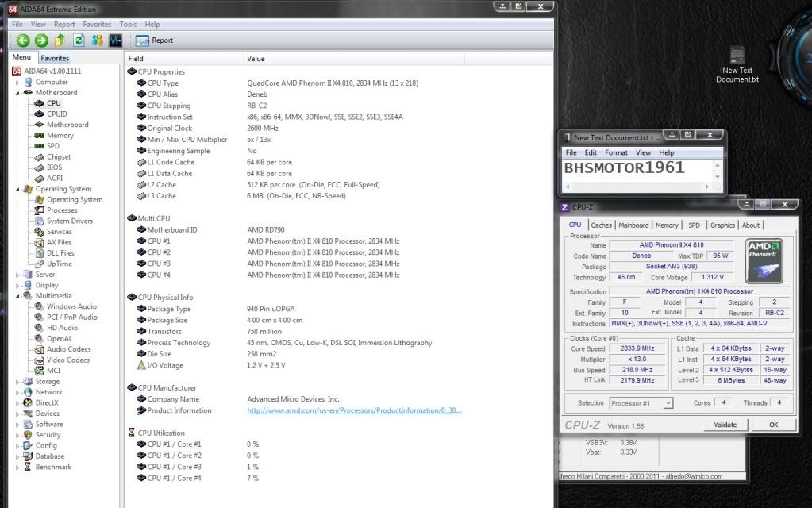The height and width of the screenshot is (508, 812).
Task: Expand the Display tree node
Action: coord(17,285)
